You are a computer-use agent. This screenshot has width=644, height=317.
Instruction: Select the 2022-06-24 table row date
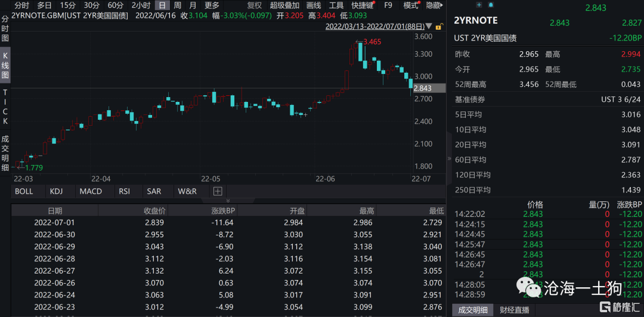53,295
